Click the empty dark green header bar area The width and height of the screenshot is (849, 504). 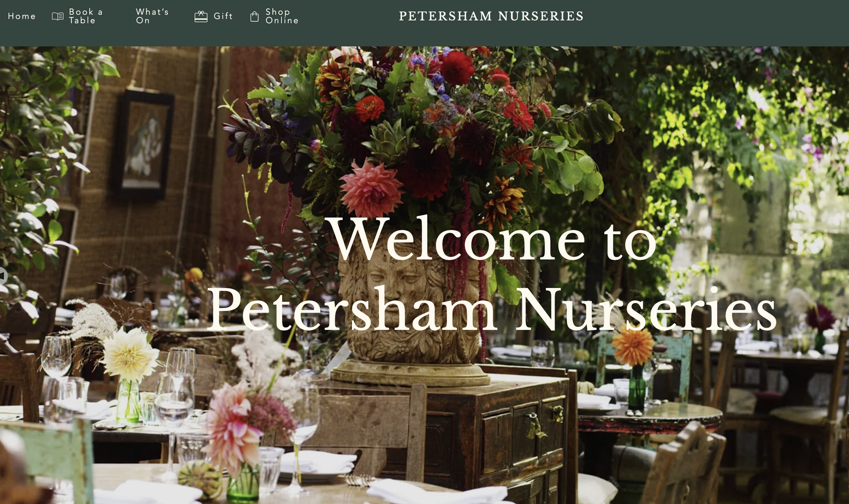tap(716, 23)
